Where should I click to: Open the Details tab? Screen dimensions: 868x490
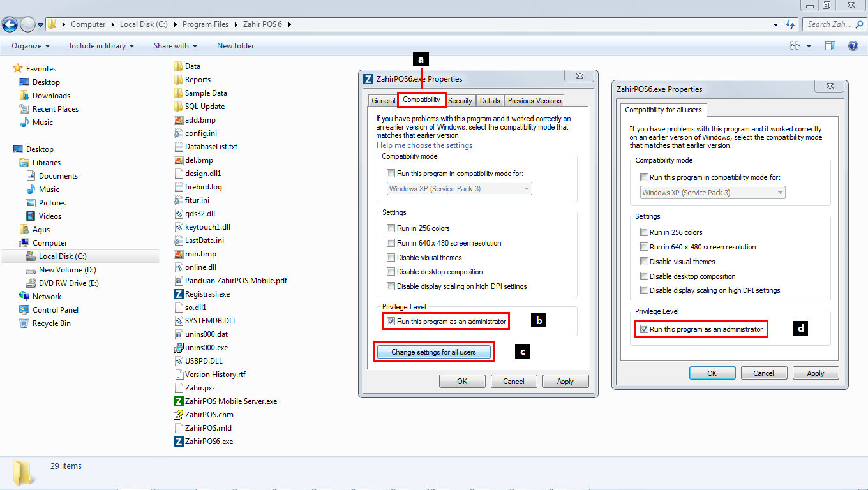pyautogui.click(x=490, y=101)
